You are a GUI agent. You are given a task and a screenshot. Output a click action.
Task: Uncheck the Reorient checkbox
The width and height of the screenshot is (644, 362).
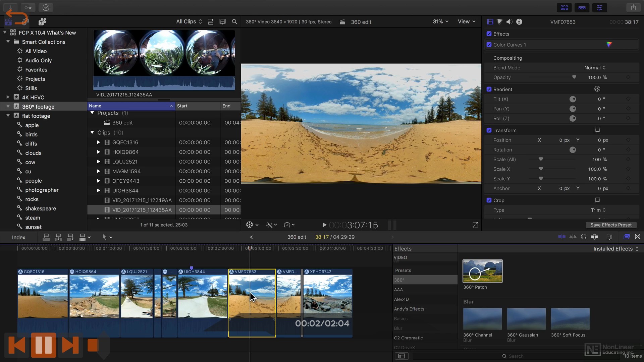pyautogui.click(x=489, y=89)
